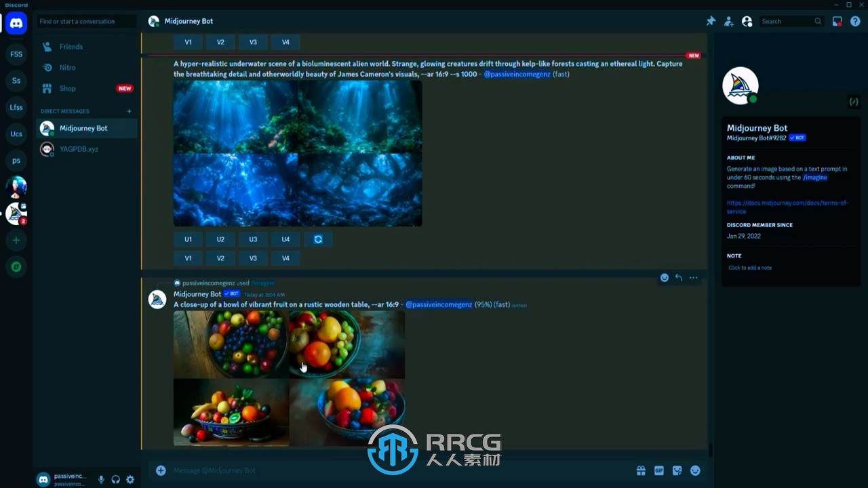Image resolution: width=868 pixels, height=488 pixels.
Task: Click Jan 29, 2022 member date
Action: pos(744,237)
